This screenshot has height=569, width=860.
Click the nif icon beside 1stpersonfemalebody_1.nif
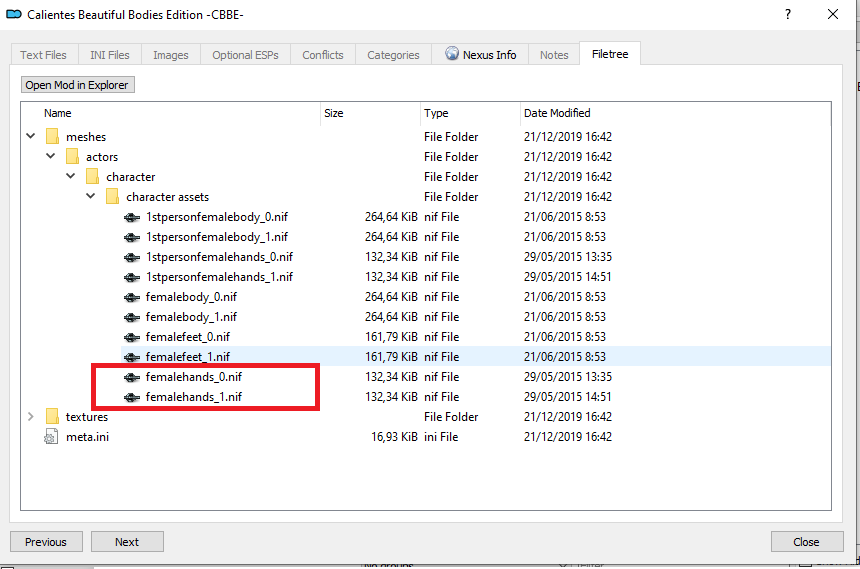[x=132, y=237]
